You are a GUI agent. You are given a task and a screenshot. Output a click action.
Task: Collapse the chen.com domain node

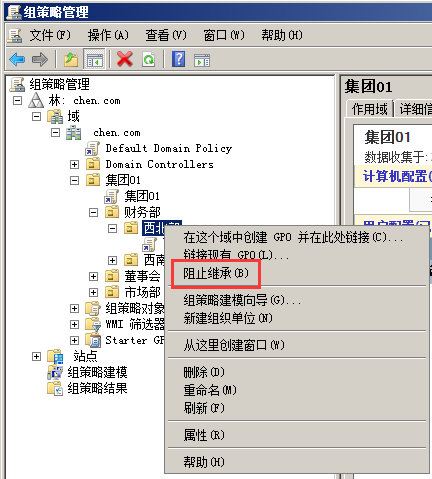coord(55,133)
